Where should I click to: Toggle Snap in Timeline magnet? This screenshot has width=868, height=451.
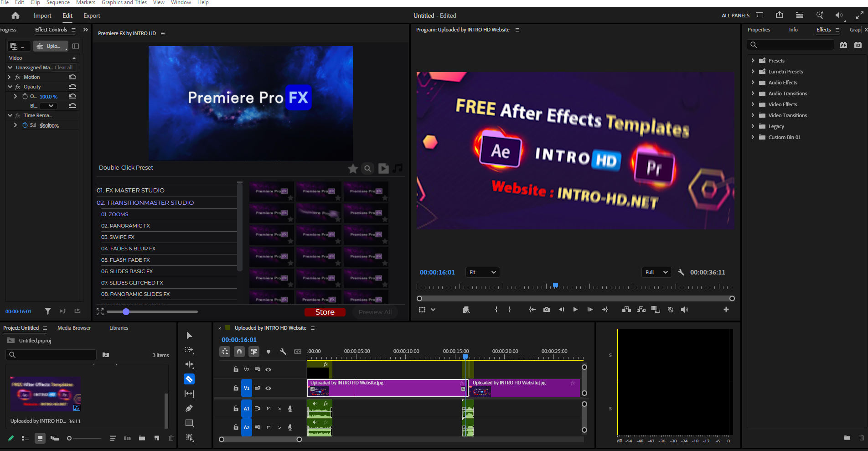pyautogui.click(x=239, y=352)
